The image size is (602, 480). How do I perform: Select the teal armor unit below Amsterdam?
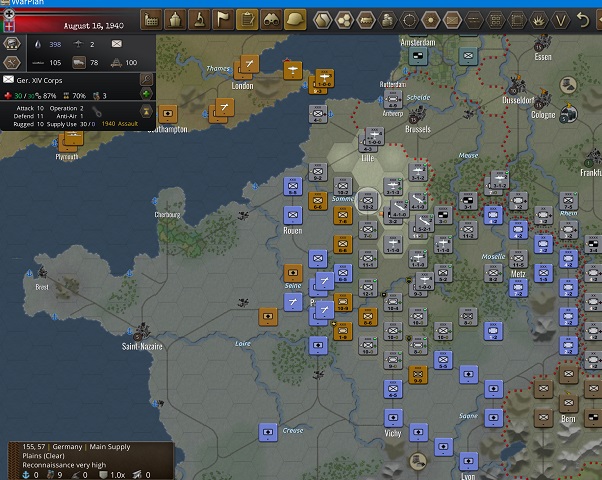tap(418, 56)
